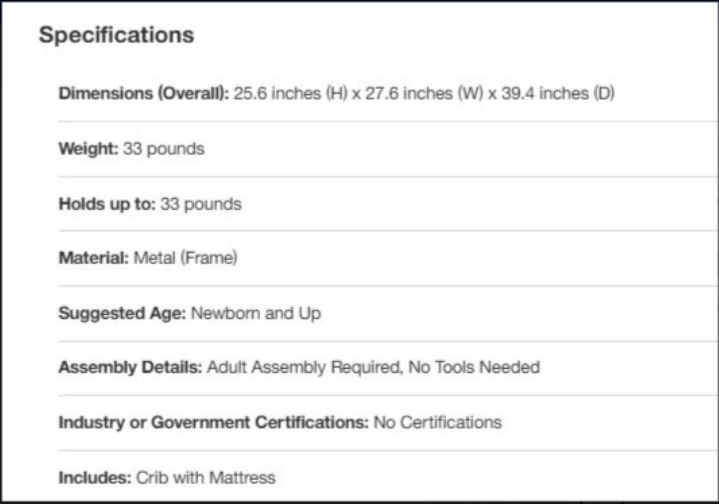The width and height of the screenshot is (719, 504).
Task: Click the No Tools Needed text
Action: [x=474, y=367]
